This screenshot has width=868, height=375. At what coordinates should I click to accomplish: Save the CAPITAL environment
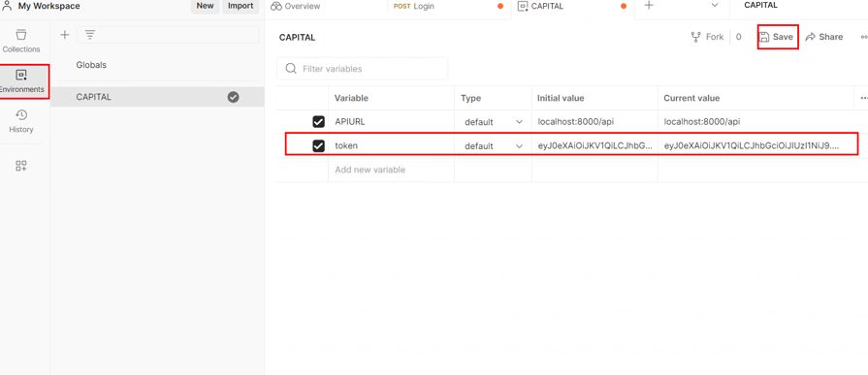click(777, 37)
